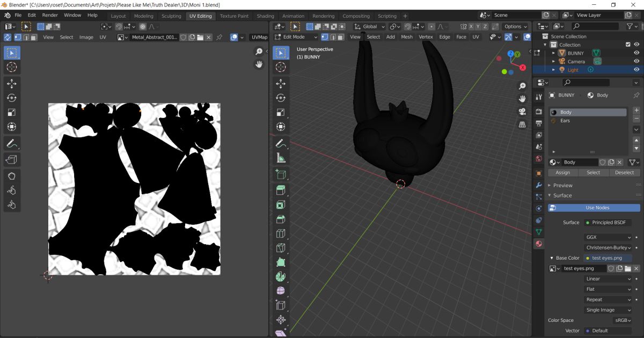Switch to the Texture Paint workspace tab
Screen dimensions: 644x338
coord(234,16)
